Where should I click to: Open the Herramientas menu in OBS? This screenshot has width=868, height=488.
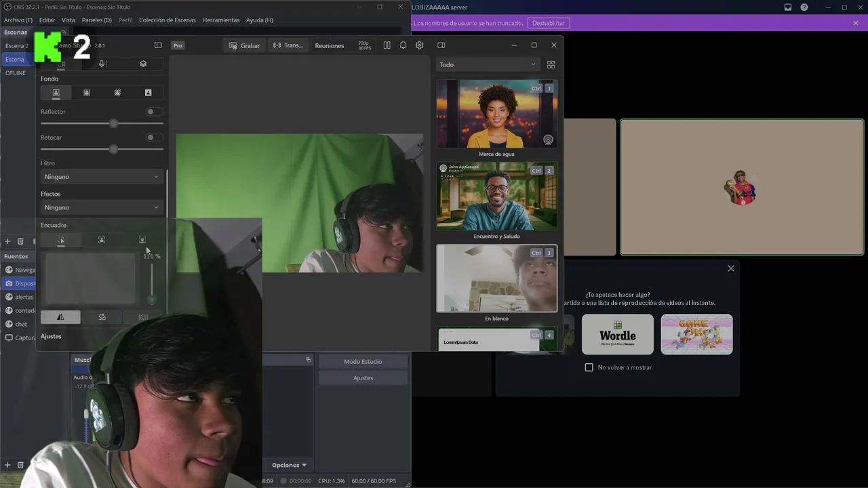[221, 20]
